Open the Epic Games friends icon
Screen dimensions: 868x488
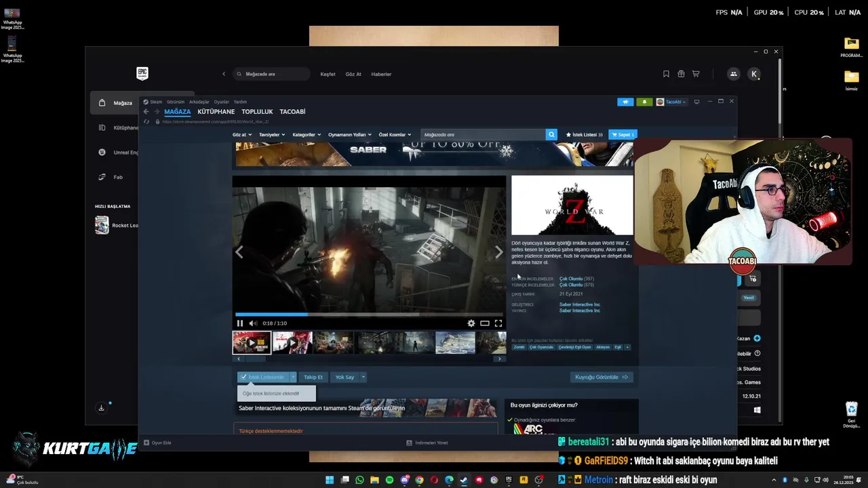(733, 74)
